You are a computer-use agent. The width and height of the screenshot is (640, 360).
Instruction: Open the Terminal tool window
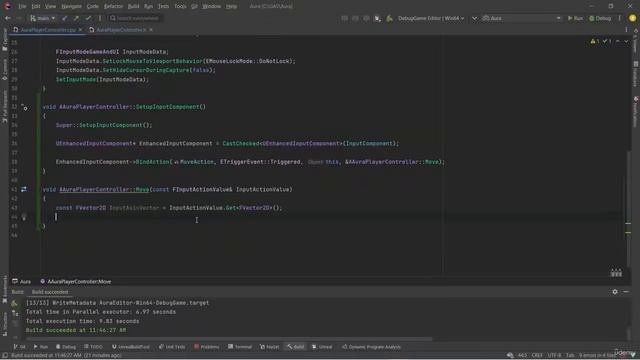coord(240,347)
